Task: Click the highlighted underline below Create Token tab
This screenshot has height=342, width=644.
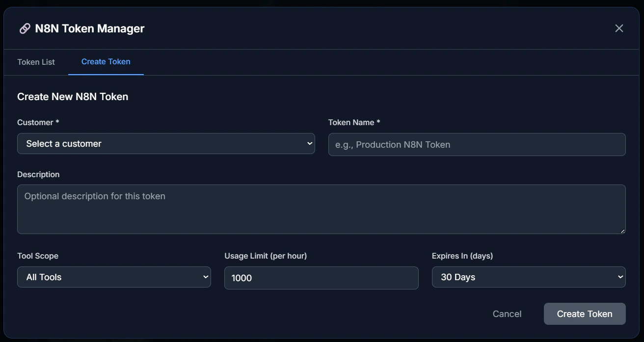Action: point(106,74)
